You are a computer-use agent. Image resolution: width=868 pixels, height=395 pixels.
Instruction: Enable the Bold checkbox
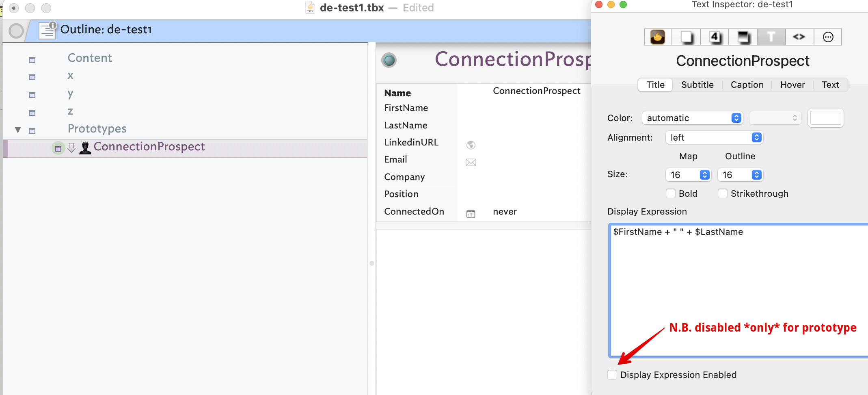click(x=671, y=193)
